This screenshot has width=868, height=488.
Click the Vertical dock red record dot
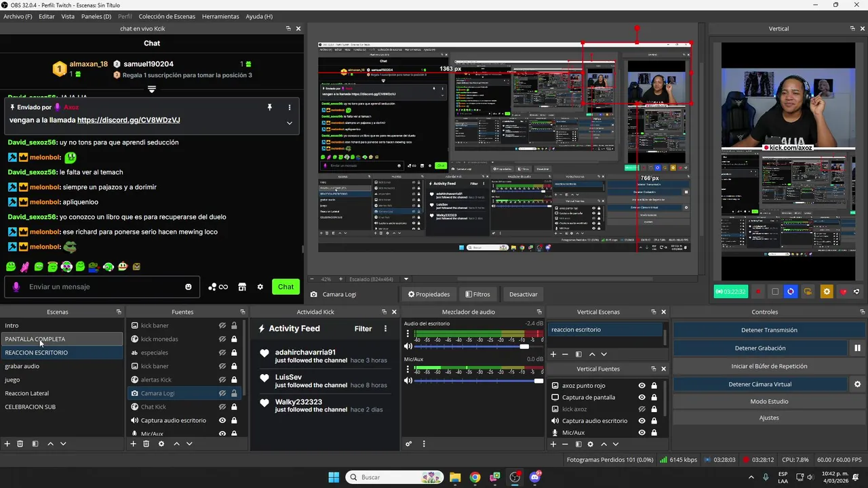click(759, 292)
